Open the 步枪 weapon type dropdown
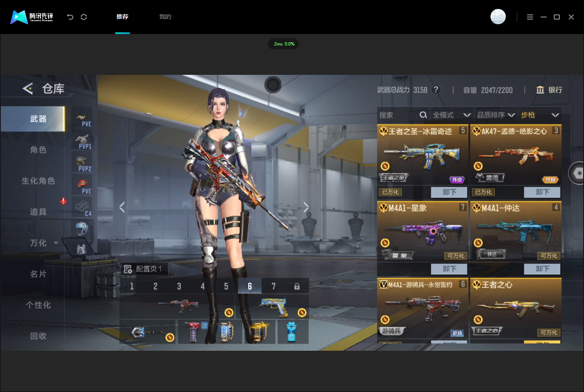Image resolution: width=584 pixels, height=392 pixels. coord(540,115)
